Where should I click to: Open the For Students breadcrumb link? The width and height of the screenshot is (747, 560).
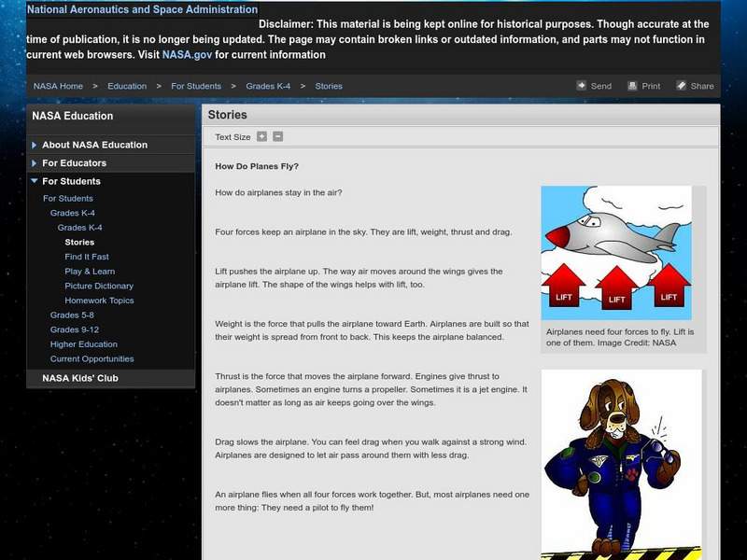[196, 86]
